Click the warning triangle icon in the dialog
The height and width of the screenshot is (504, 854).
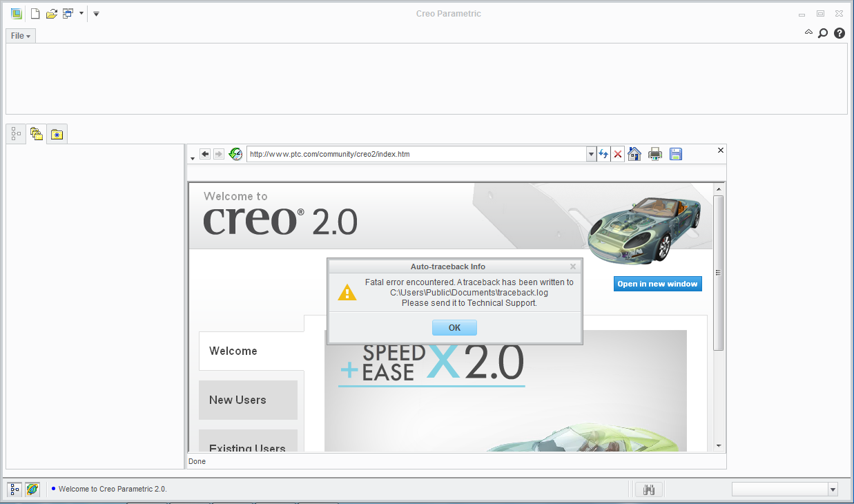click(347, 292)
